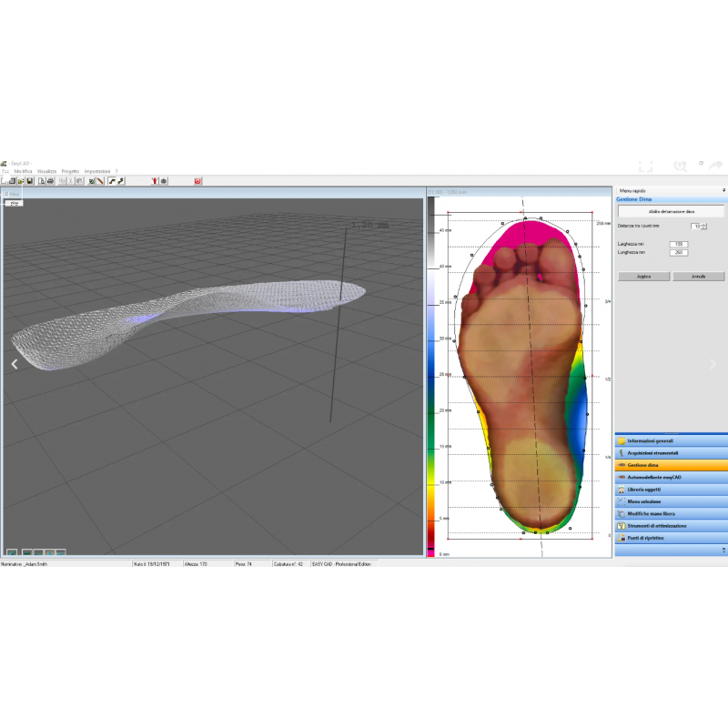Open the Visualizza menu

point(46,171)
